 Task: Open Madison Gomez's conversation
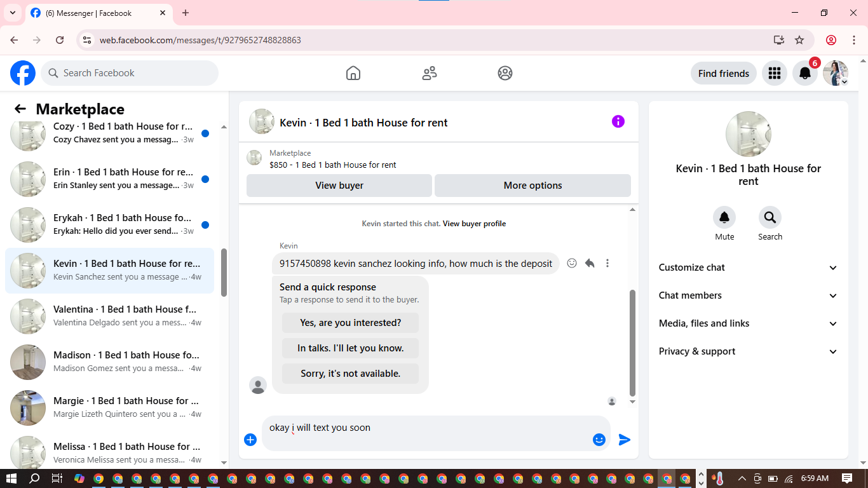click(109, 362)
